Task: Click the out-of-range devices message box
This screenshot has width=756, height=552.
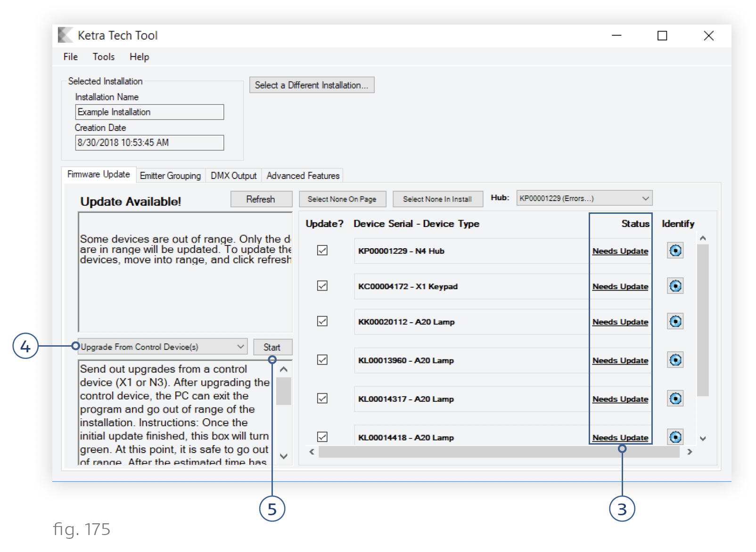Action: [x=185, y=272]
